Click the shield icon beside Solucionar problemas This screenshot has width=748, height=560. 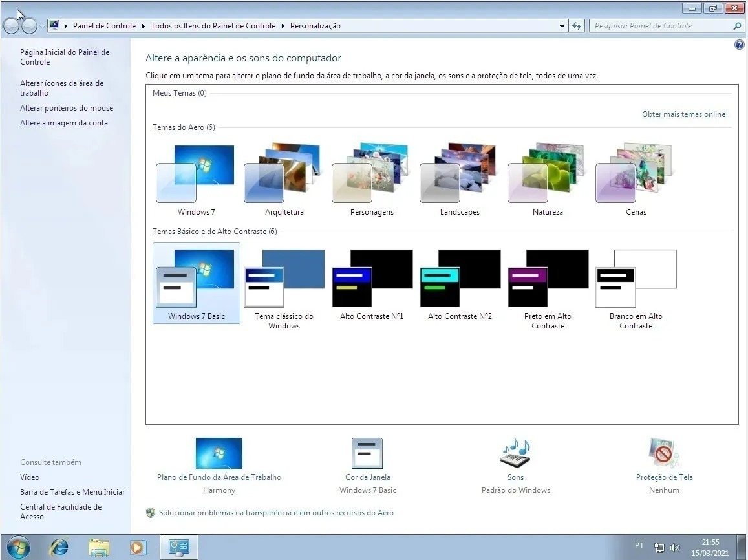coord(150,513)
